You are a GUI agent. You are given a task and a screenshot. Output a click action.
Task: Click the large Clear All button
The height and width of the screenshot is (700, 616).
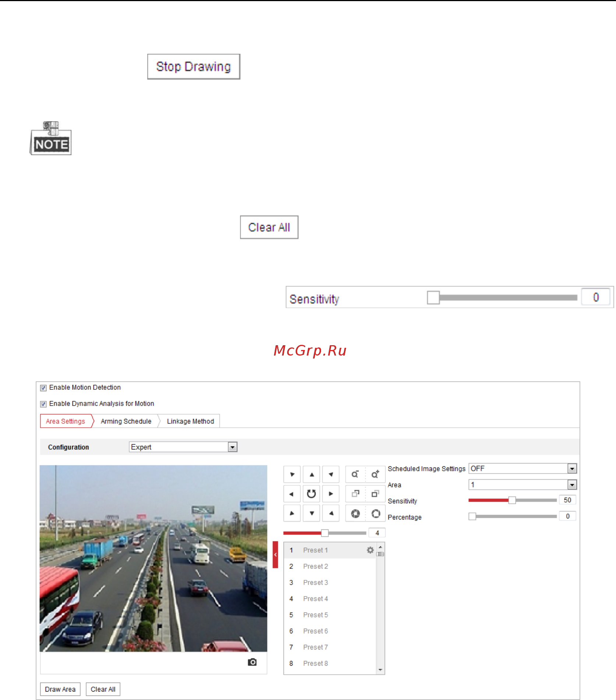click(269, 227)
